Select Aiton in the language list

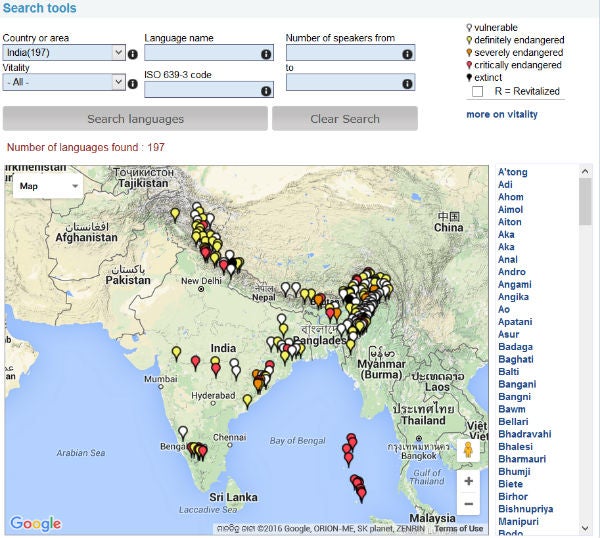[510, 222]
